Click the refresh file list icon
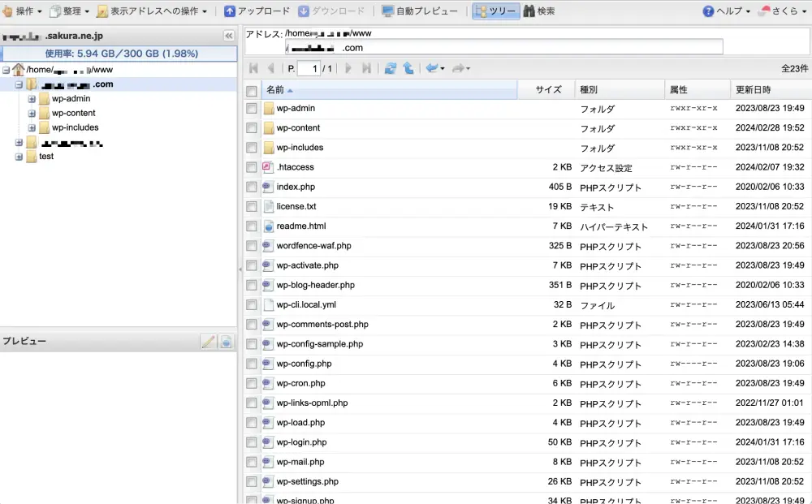Viewport: 812px width, 504px height. point(391,69)
